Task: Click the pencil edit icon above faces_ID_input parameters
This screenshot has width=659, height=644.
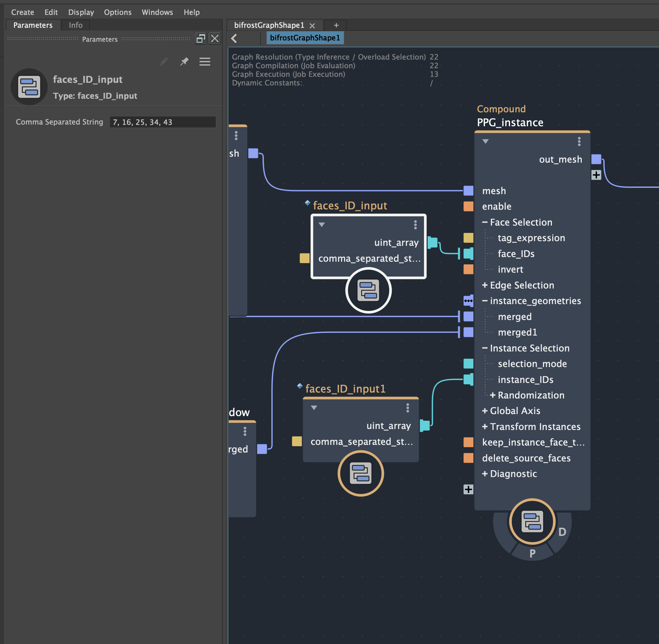Action: coord(164,62)
